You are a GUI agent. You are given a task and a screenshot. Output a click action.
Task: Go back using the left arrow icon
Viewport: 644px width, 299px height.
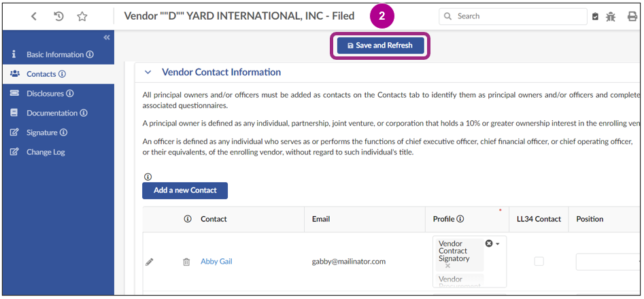34,16
